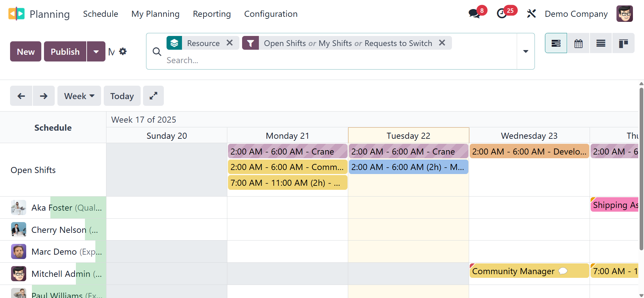
Task: Select the Gantt view toggle
Action: 556,43
